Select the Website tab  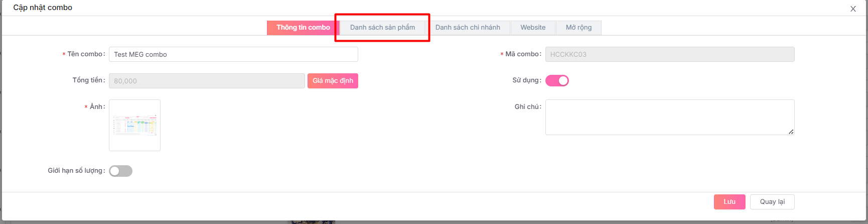pyautogui.click(x=533, y=28)
